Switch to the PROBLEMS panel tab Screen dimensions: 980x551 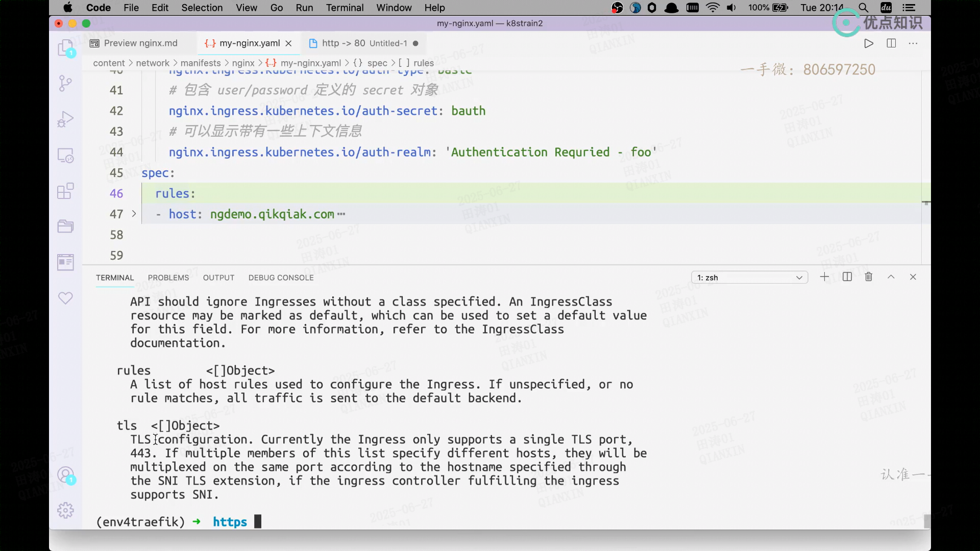(x=168, y=278)
